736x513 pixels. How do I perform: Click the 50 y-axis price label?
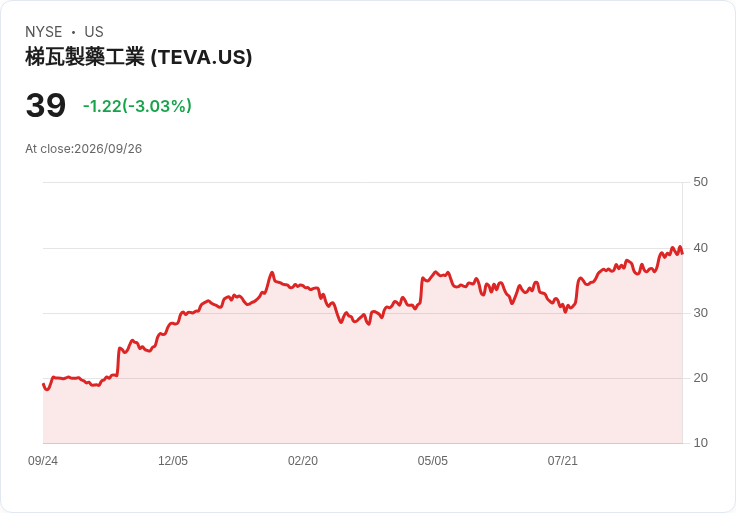(700, 182)
